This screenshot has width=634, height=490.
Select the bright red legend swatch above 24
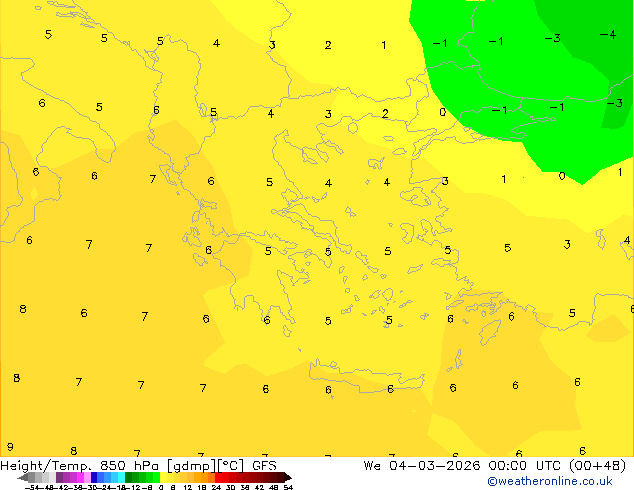click(218, 477)
